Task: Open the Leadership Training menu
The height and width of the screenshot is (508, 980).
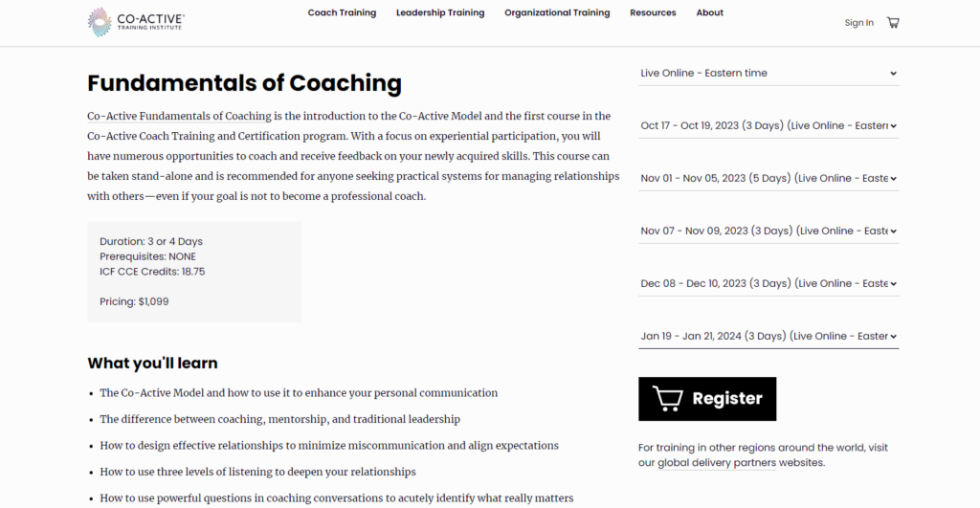Action: pyautogui.click(x=440, y=12)
